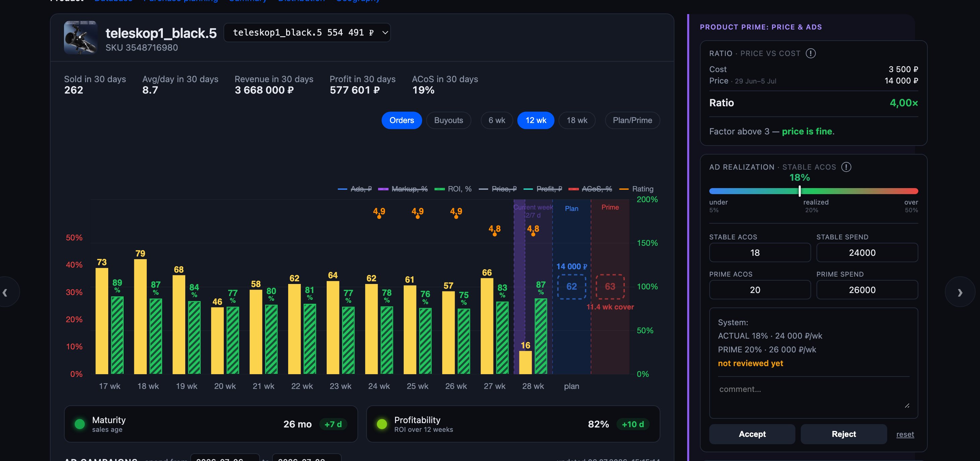This screenshot has height=461, width=980.
Task: Click the Prime Spend input field
Action: coord(867,290)
